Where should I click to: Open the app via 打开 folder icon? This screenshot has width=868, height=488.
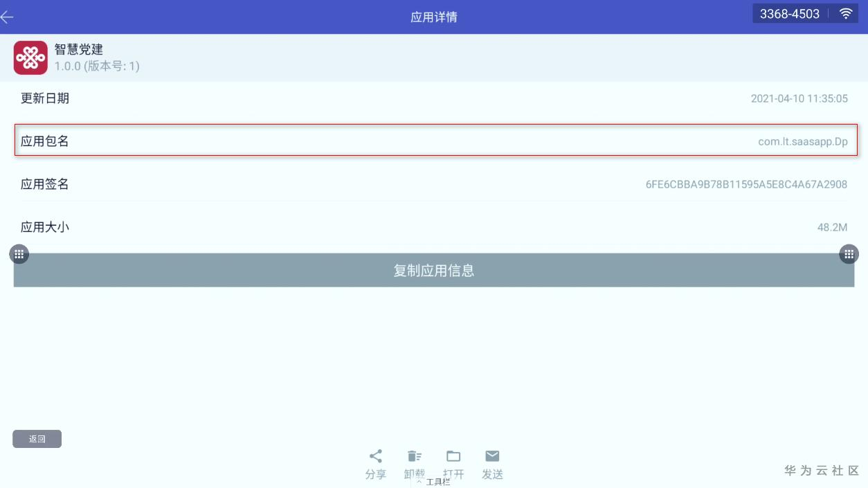coord(453,464)
